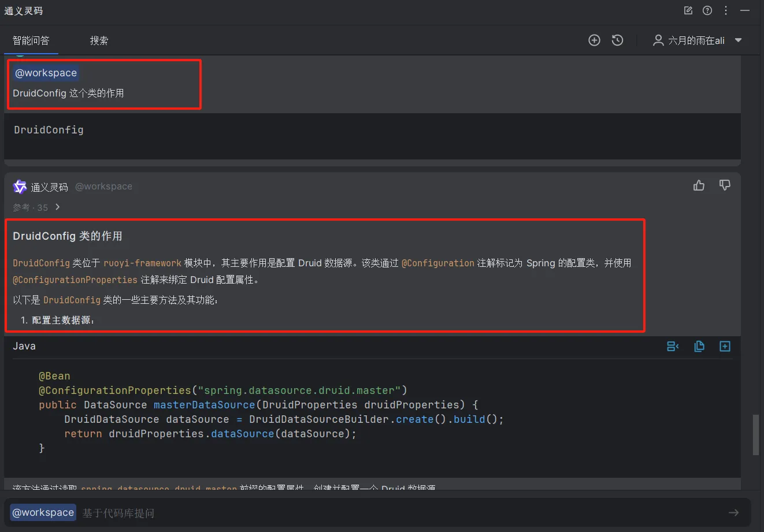Click the user avatar icon beside 六月的雨在ali
Screen dimensions: 764x532
(x=658, y=40)
